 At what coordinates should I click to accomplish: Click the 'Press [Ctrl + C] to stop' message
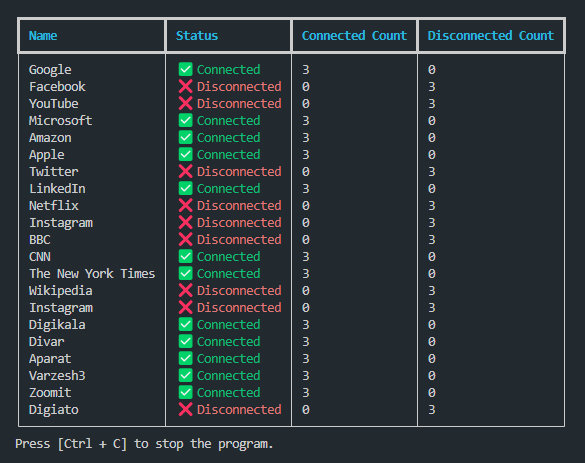pyautogui.click(x=144, y=444)
